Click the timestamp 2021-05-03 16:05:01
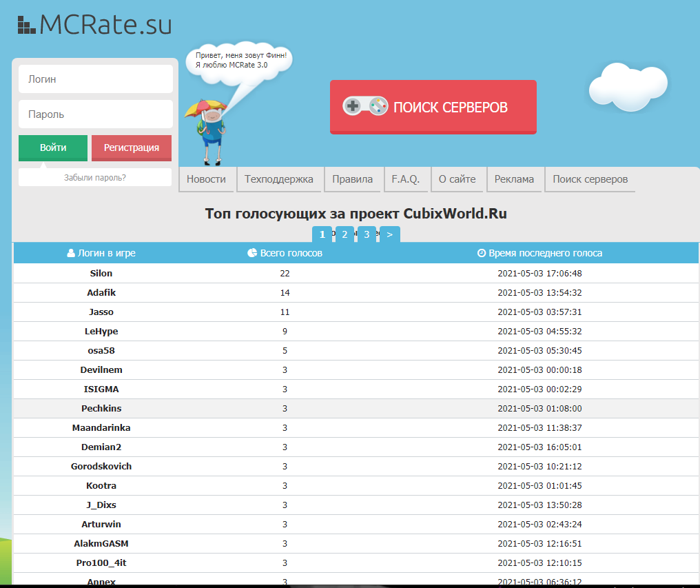 (x=539, y=447)
